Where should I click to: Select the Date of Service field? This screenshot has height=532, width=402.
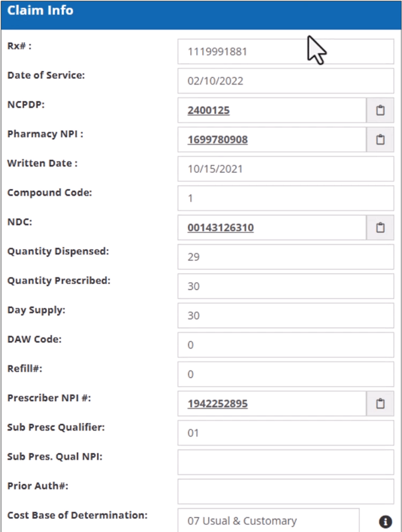[286, 81]
